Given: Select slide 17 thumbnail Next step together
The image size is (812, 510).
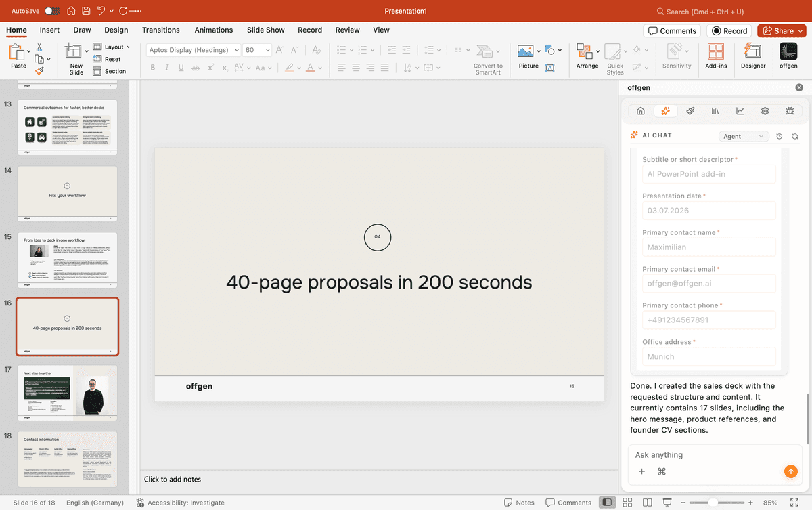Looking at the screenshot, I should (68, 392).
